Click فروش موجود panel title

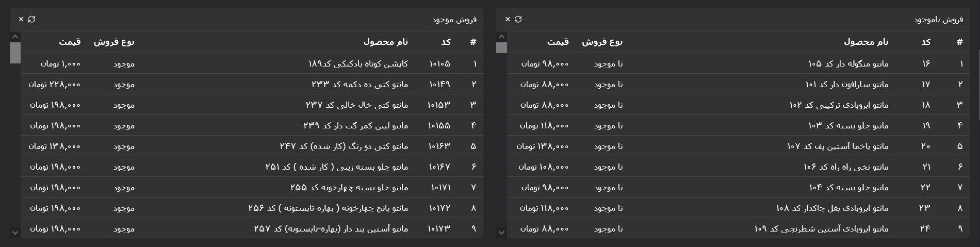[454, 19]
